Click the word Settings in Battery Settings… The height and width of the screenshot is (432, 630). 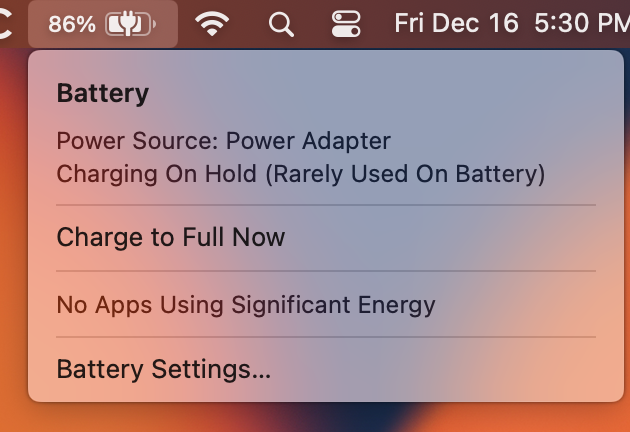tap(211, 369)
